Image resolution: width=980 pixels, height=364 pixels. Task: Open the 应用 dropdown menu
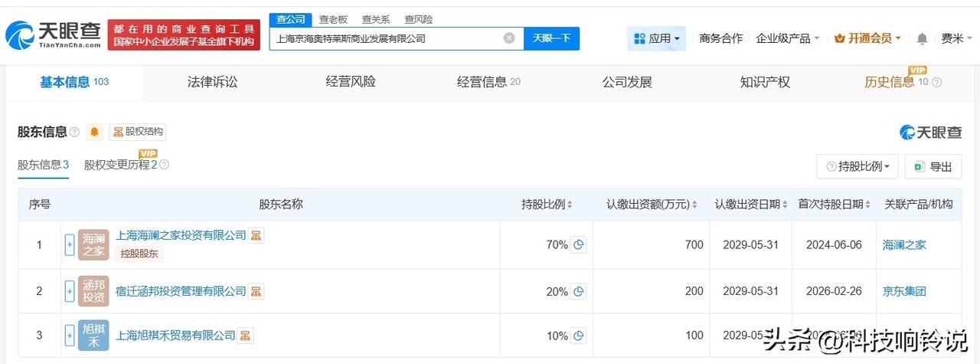pos(657,38)
